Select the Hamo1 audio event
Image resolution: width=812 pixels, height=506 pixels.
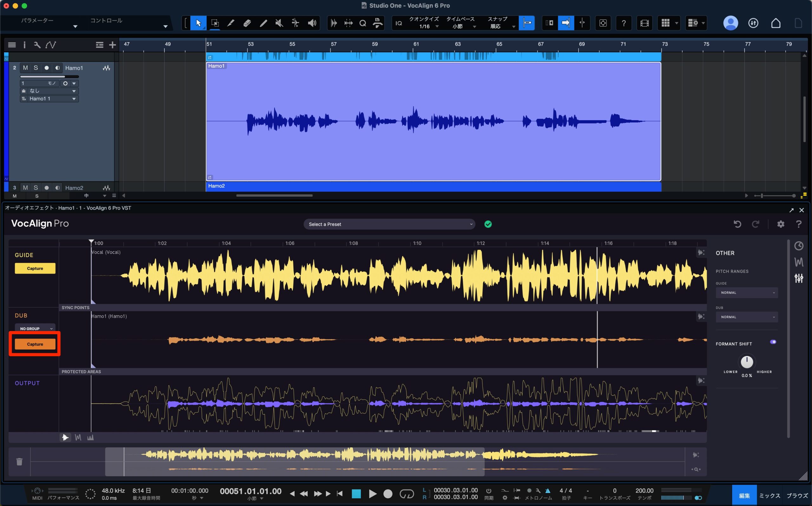click(x=434, y=121)
